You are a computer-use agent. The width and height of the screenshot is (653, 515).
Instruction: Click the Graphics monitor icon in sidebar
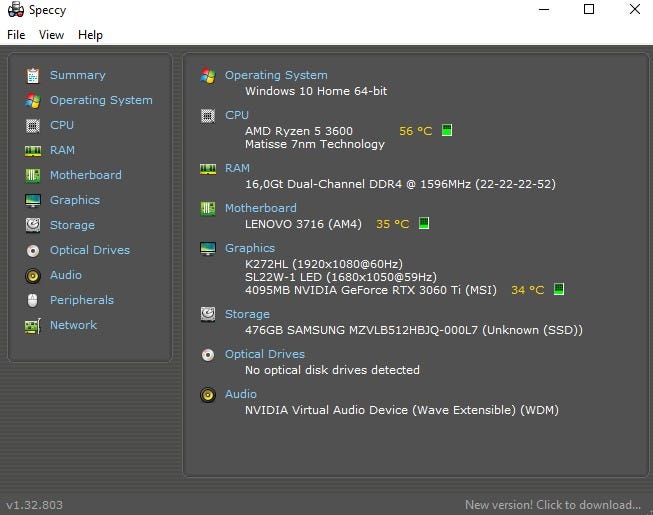point(33,200)
